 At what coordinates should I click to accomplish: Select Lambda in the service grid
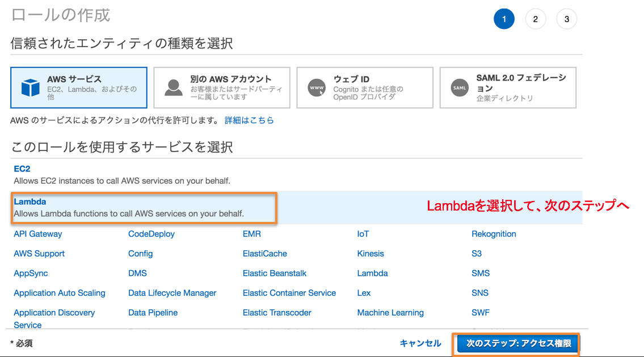click(373, 273)
